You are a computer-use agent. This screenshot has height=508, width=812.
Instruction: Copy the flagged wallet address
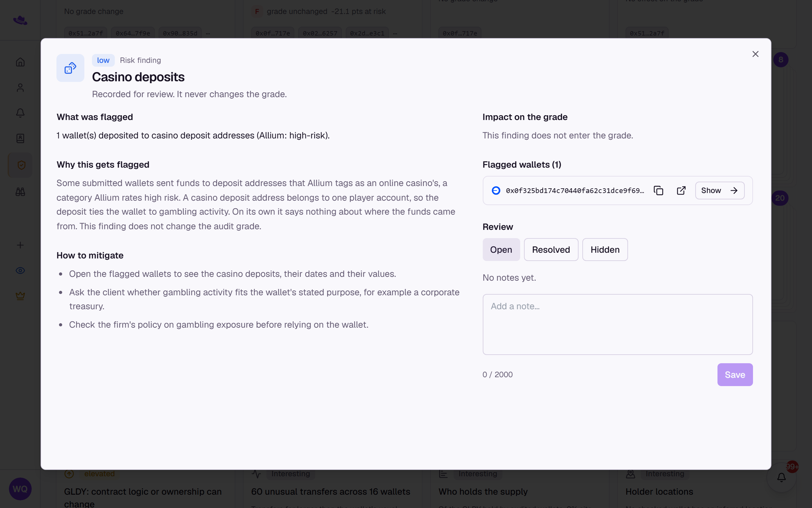(x=658, y=190)
